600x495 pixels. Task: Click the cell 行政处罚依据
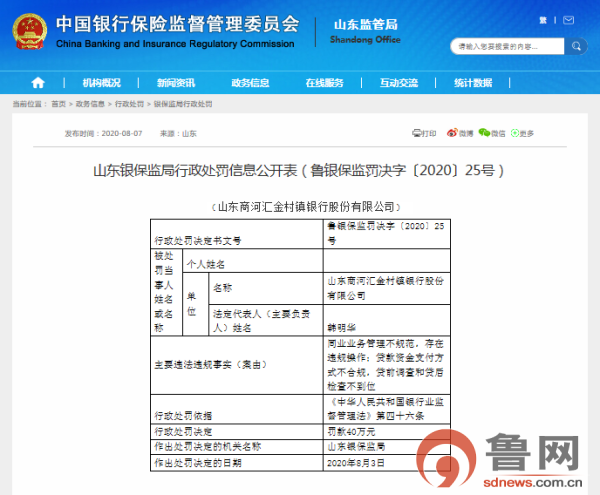coord(237,409)
